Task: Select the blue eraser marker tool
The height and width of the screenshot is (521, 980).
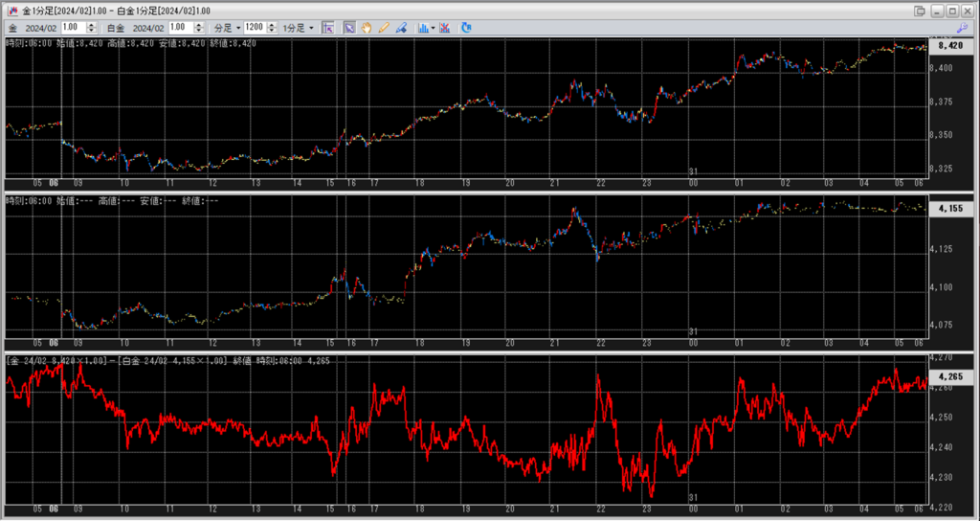Action: [x=401, y=28]
